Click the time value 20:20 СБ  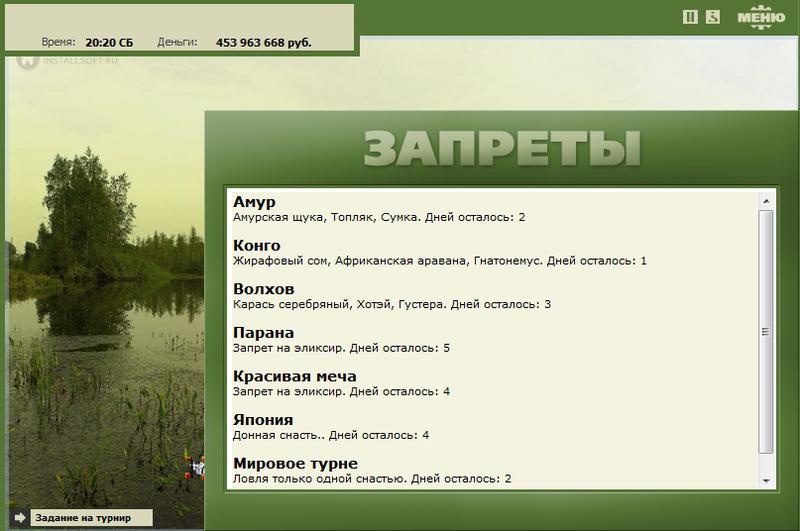(109, 43)
